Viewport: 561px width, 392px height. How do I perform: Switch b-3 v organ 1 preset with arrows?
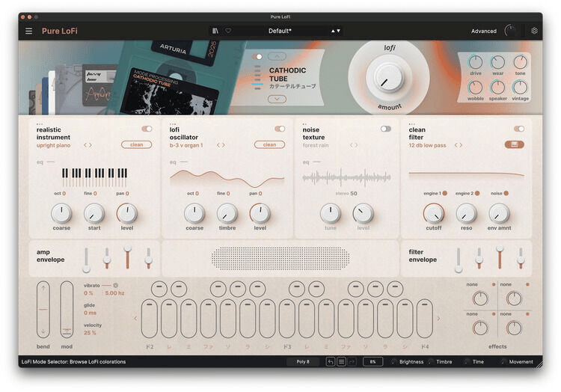coord(221,145)
